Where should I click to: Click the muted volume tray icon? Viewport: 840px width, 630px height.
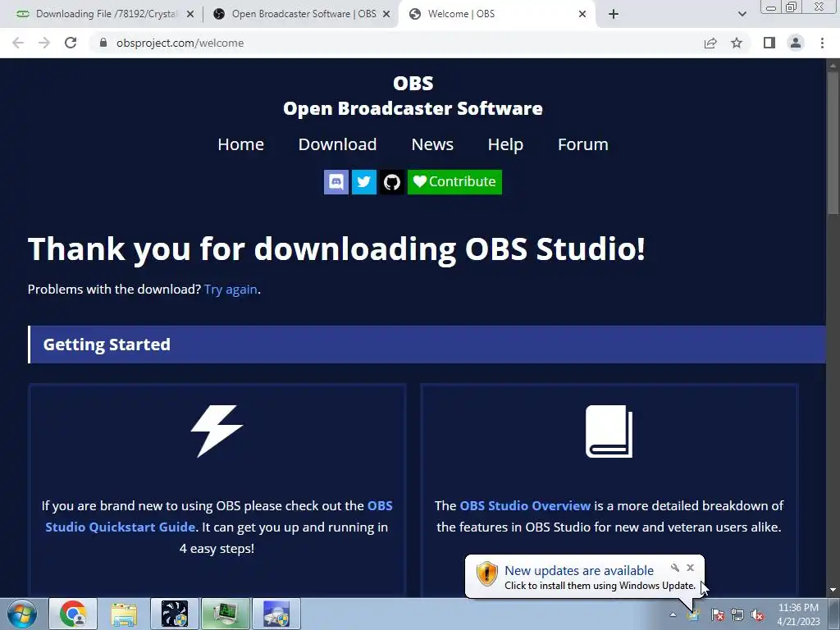(757, 615)
